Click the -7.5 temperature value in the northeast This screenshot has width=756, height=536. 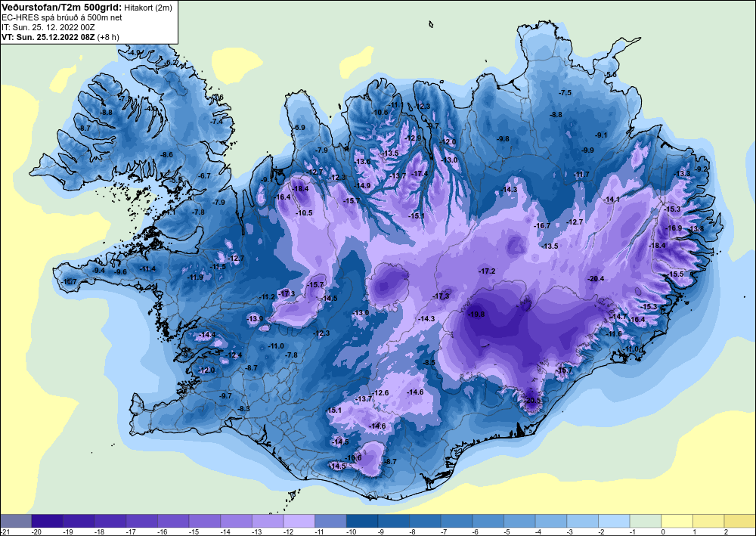[565, 92]
